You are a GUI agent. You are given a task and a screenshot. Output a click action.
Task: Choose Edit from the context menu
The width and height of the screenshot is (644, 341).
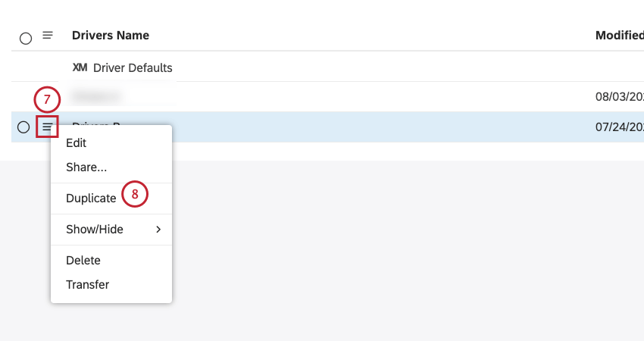(76, 143)
